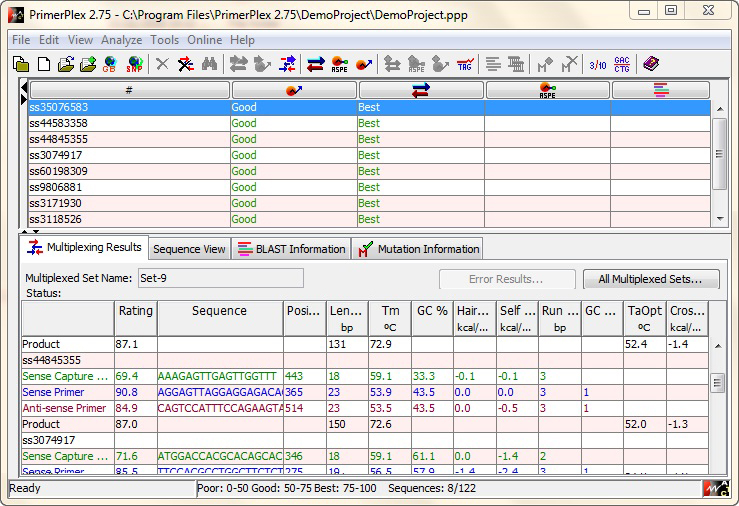This screenshot has height=506, width=739.
Task: Open the purple help book icon
Action: tap(651, 64)
